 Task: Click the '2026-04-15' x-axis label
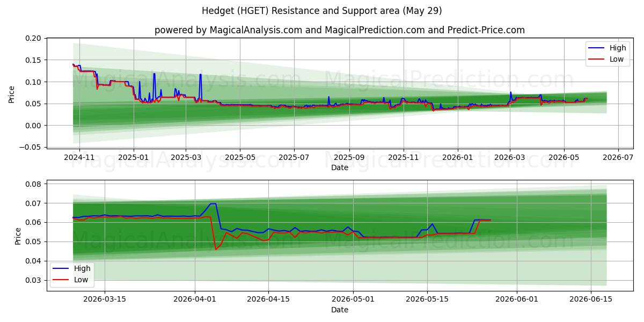pos(268,299)
